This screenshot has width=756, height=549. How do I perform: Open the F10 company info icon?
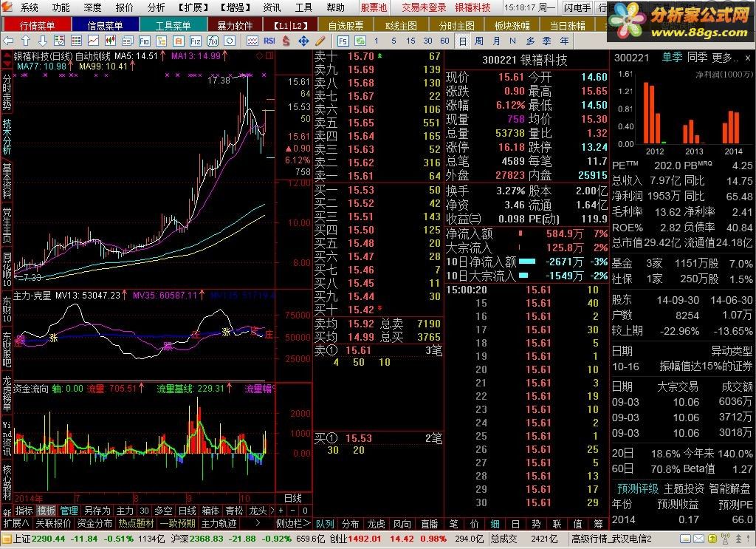pyautogui.click(x=144, y=41)
